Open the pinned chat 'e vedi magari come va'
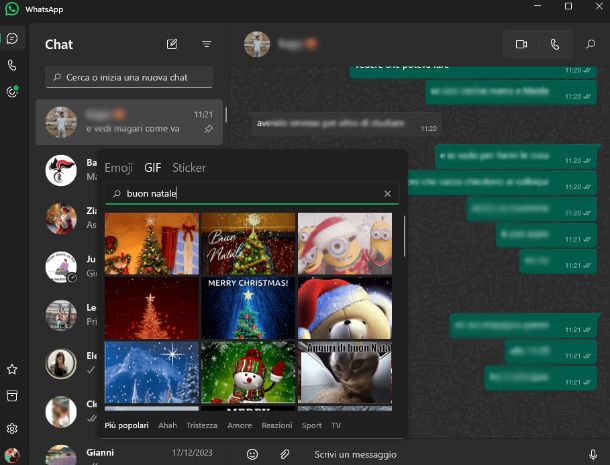This screenshot has width=610, height=465. [129, 122]
